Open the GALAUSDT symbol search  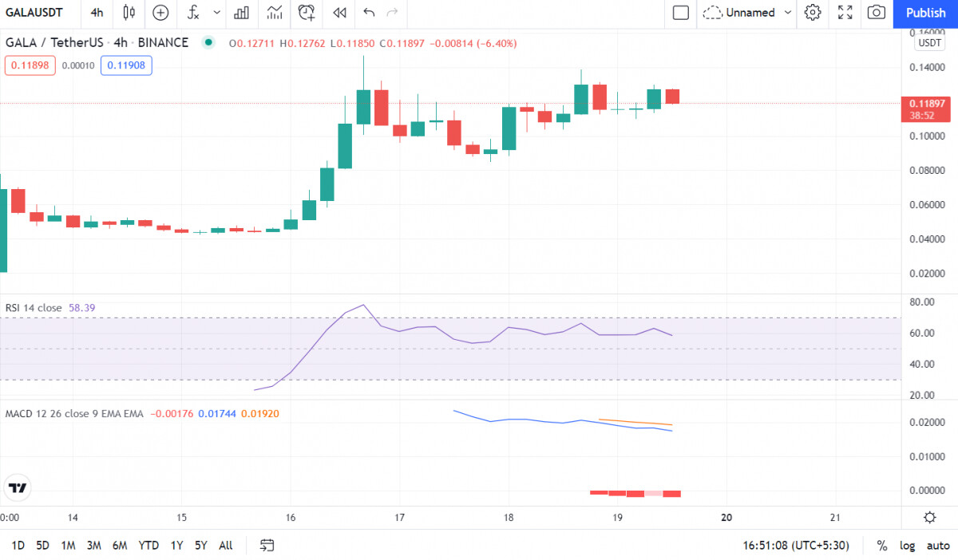pyautogui.click(x=34, y=12)
